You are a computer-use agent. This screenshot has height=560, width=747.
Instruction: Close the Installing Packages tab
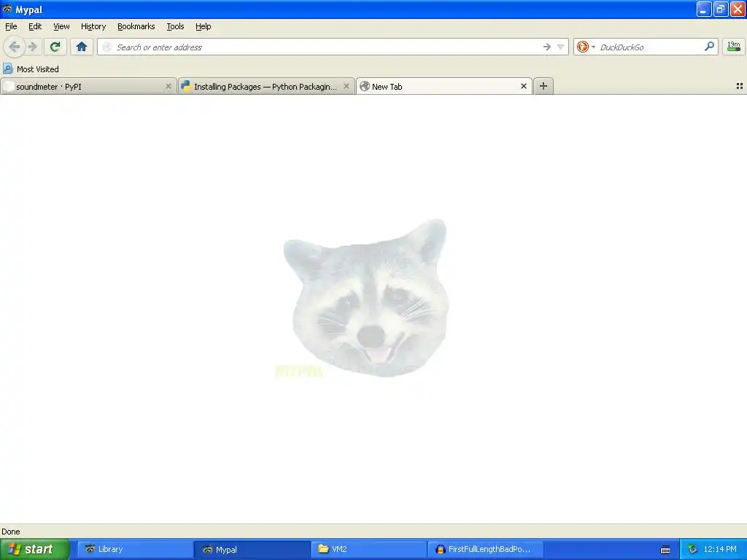[x=347, y=86]
